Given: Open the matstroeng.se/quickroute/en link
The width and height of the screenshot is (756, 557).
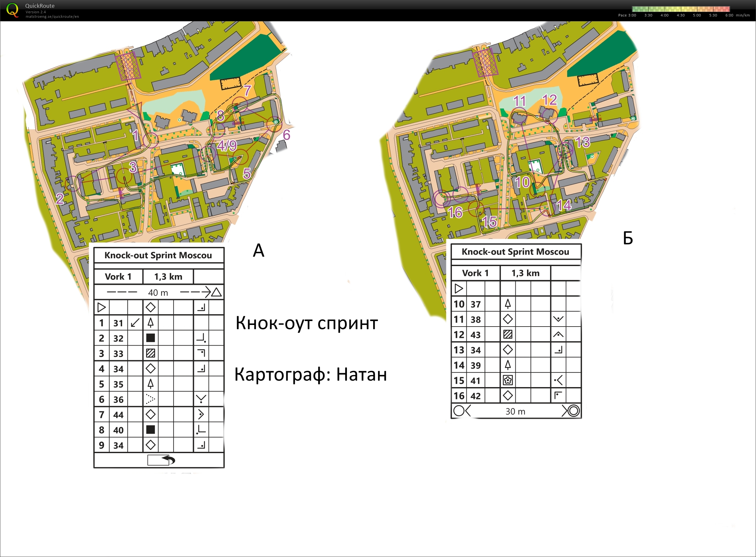Looking at the screenshot, I should pyautogui.click(x=52, y=17).
